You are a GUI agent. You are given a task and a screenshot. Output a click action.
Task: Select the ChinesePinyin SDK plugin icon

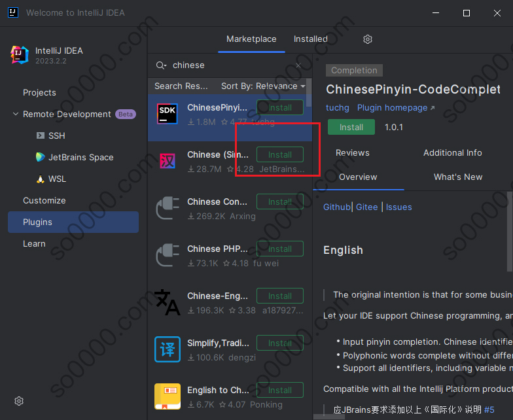168,114
